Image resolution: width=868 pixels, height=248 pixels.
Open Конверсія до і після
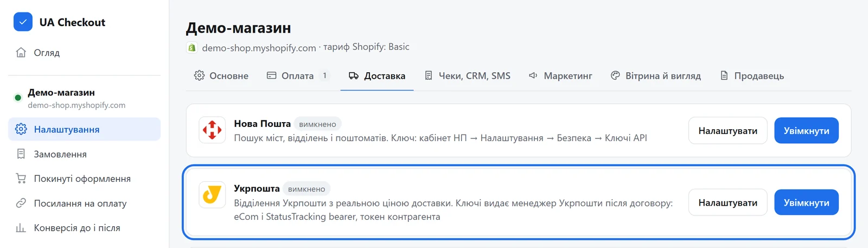(x=84, y=228)
